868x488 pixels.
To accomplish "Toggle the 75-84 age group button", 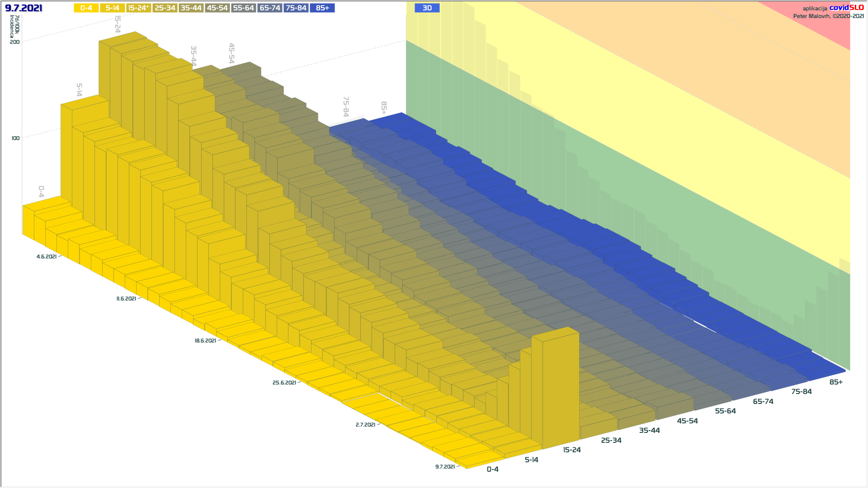I will [x=296, y=8].
